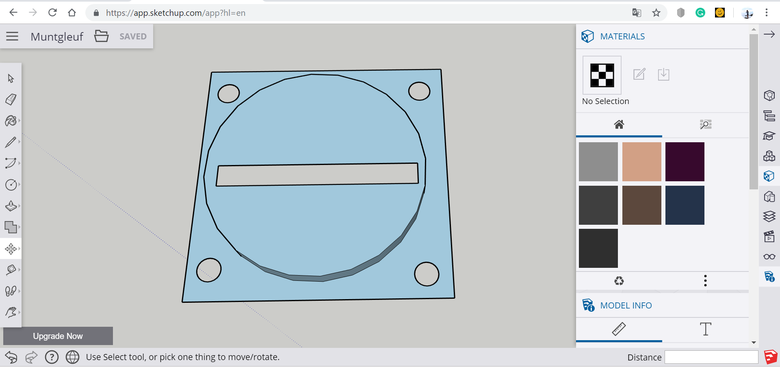Choose the Push/Pull tool

(x=10, y=206)
